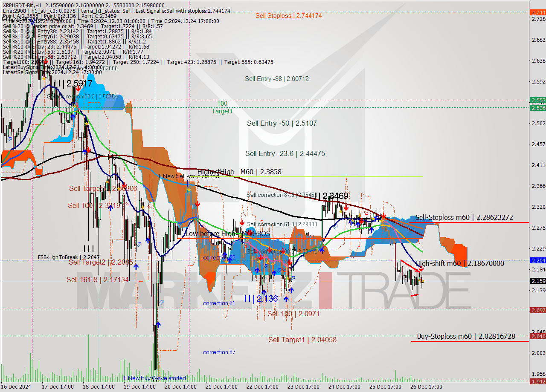Click the blue 2.204 price tag

pyautogui.click(x=537, y=260)
